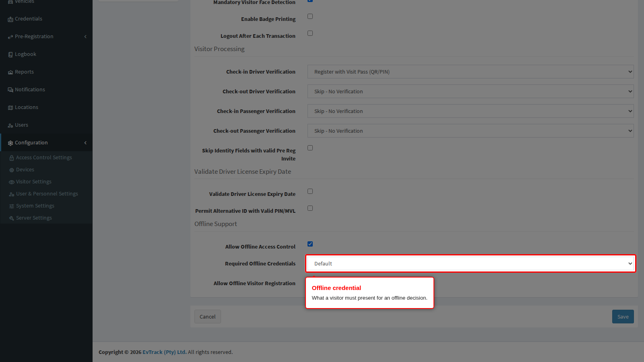
Task: Click the Reports icon in sidebar
Action: pyautogui.click(x=10, y=72)
